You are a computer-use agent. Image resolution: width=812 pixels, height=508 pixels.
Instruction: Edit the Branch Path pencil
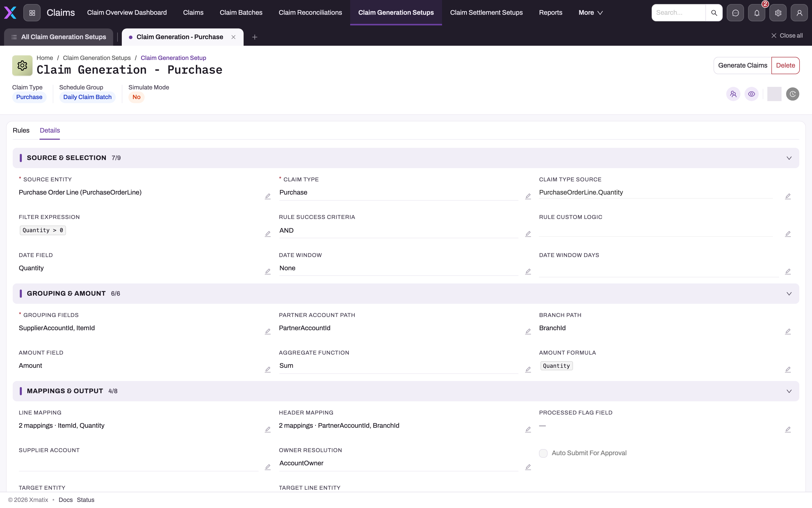(x=788, y=332)
